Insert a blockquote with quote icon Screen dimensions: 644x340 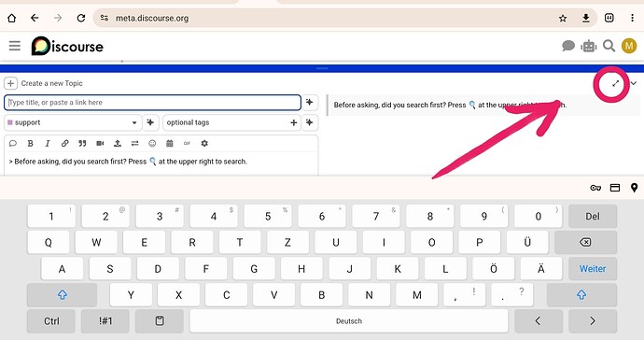pyautogui.click(x=82, y=144)
